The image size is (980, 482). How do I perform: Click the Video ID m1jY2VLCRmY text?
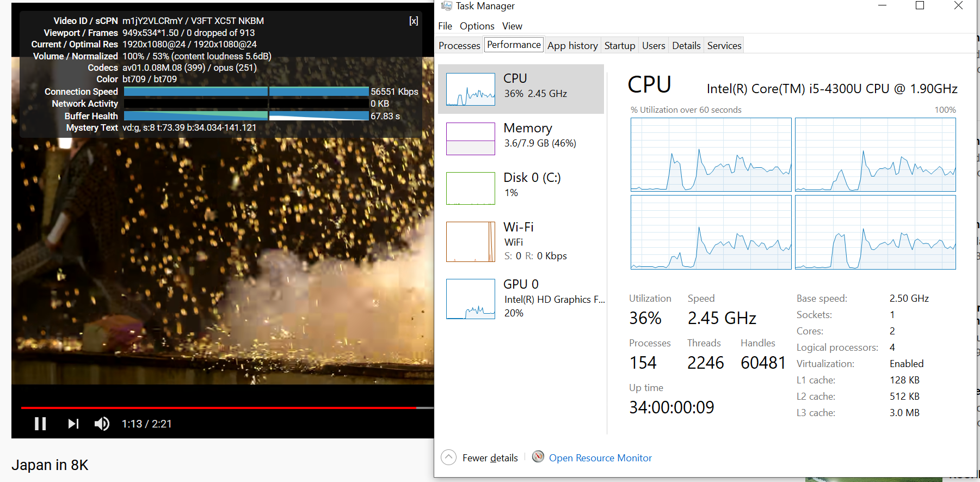coord(153,21)
